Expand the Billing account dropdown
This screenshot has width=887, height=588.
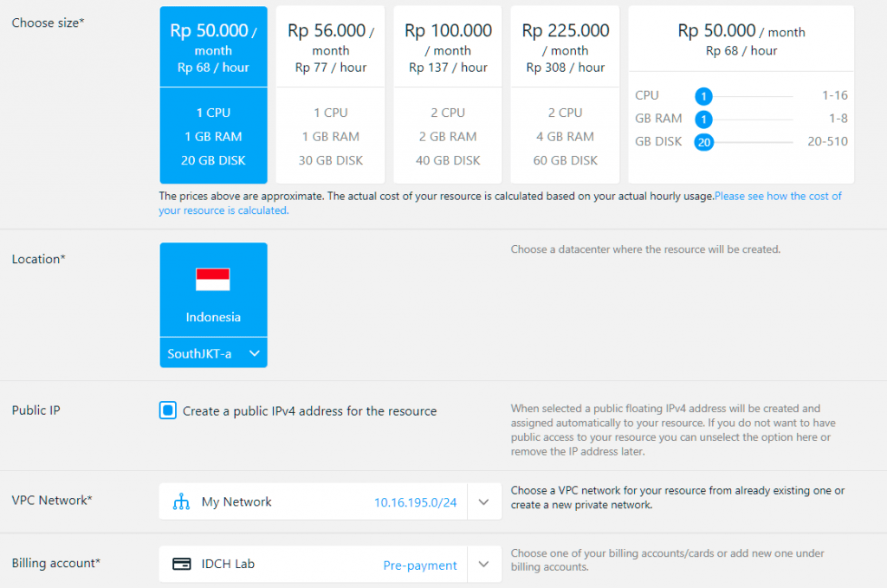tap(483, 563)
